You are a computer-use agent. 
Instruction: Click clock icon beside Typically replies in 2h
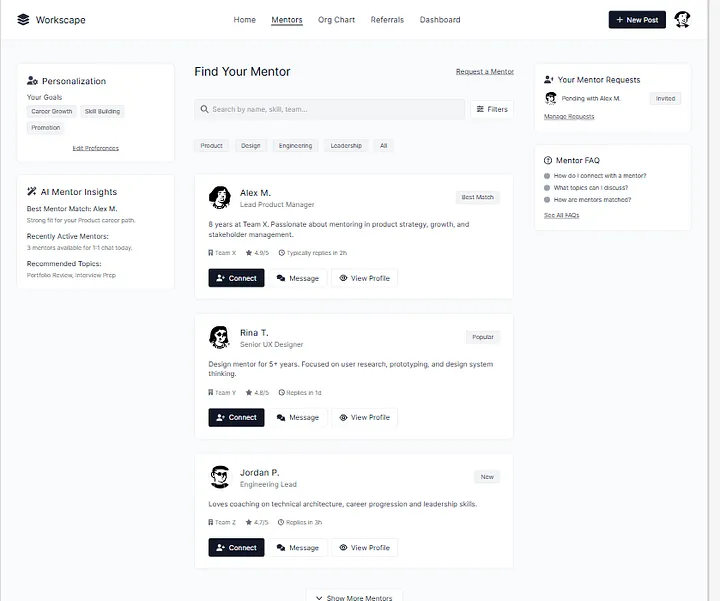[x=282, y=253]
